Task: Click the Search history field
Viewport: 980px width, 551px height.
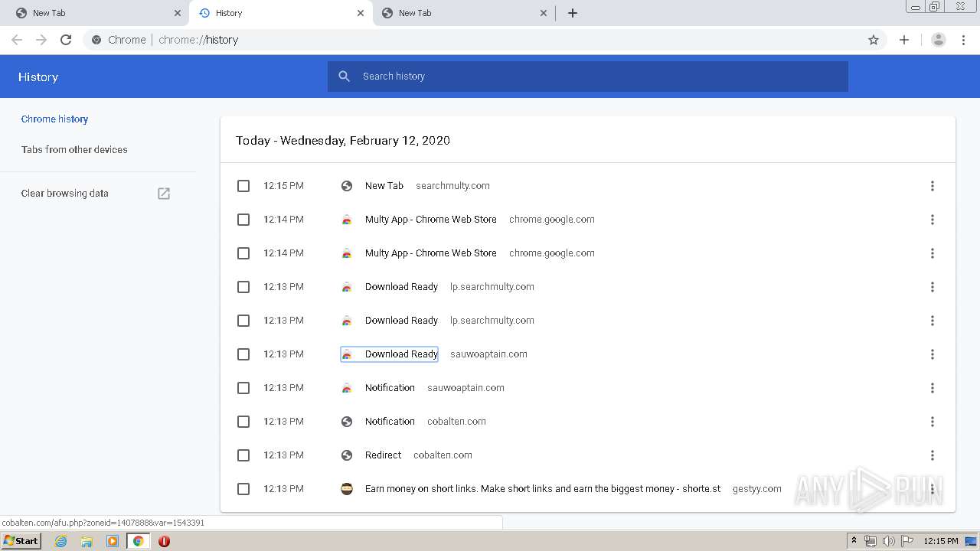Action: coord(588,77)
